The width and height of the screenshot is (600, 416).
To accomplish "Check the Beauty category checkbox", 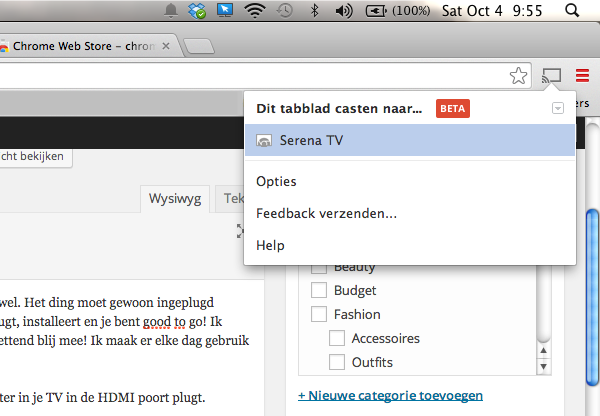I will pos(319,268).
